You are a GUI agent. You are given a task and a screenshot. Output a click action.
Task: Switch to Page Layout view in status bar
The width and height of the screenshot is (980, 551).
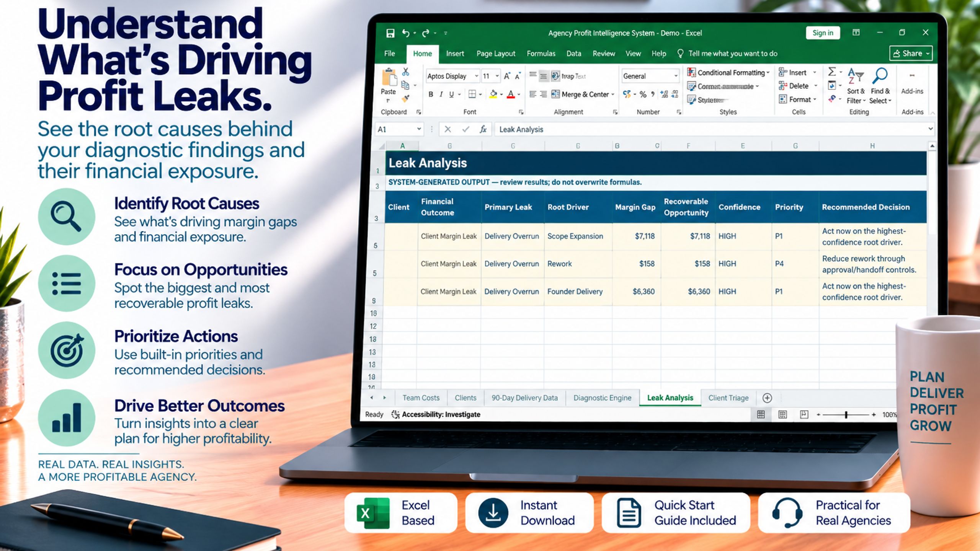(782, 414)
